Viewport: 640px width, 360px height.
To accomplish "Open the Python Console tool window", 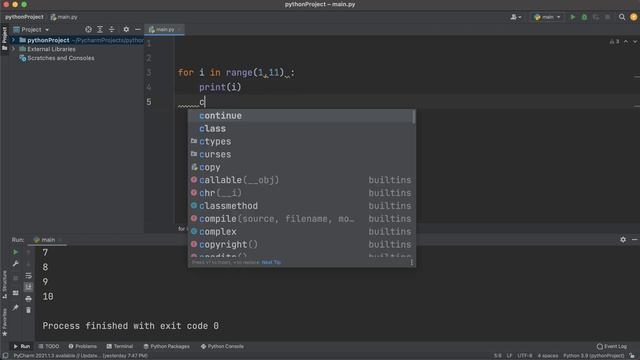I will coord(222,346).
